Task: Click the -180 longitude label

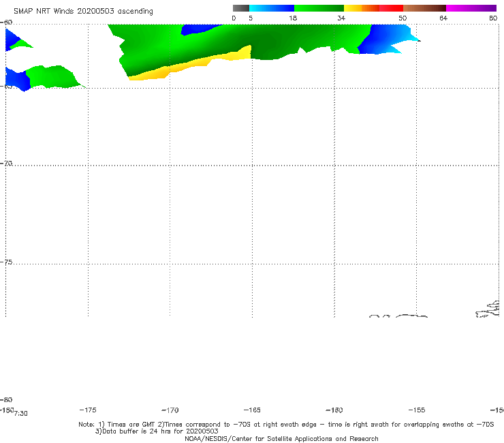Action: pos(7,410)
